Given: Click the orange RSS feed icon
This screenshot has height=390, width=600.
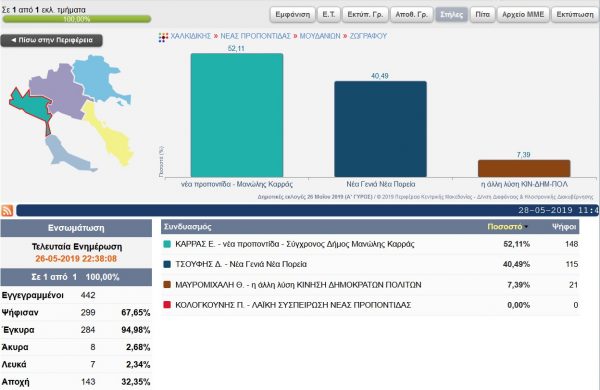Looking at the screenshot, I should tap(7, 211).
